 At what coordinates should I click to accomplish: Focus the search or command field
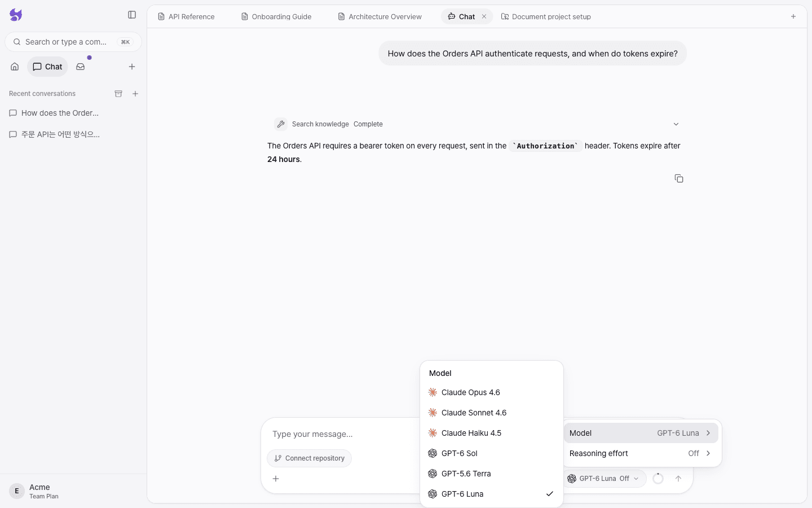[73, 42]
